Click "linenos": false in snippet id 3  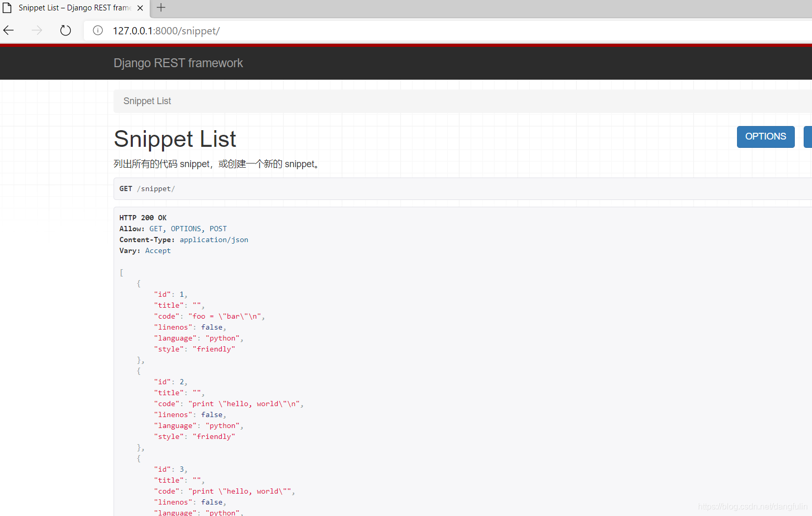pos(190,502)
